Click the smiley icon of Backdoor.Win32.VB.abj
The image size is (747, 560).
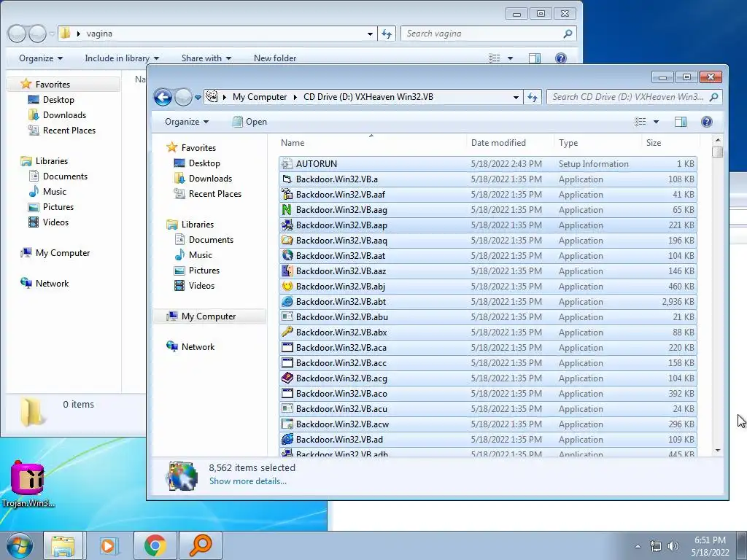(x=286, y=286)
